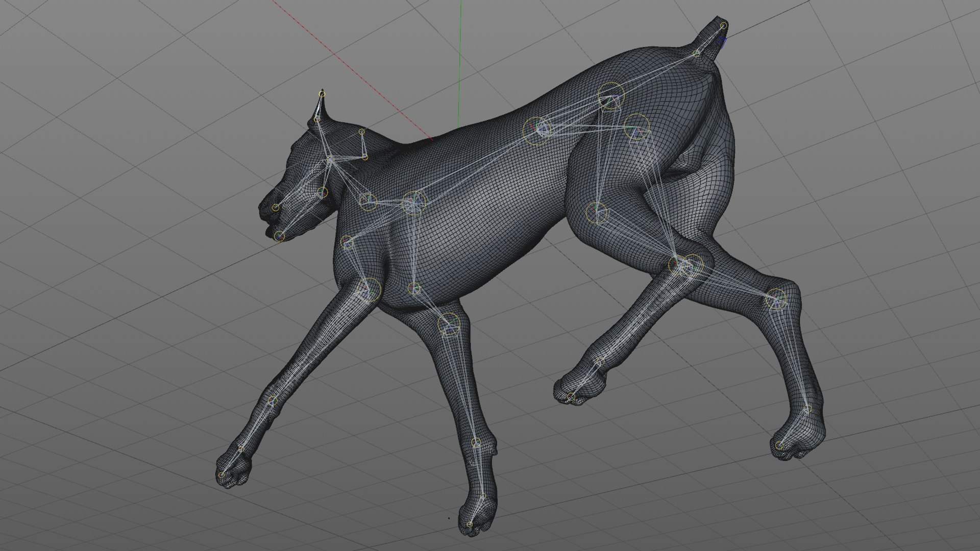The width and height of the screenshot is (980, 551).
Task: Select the folded far ear's joint
Action: (x=362, y=132)
